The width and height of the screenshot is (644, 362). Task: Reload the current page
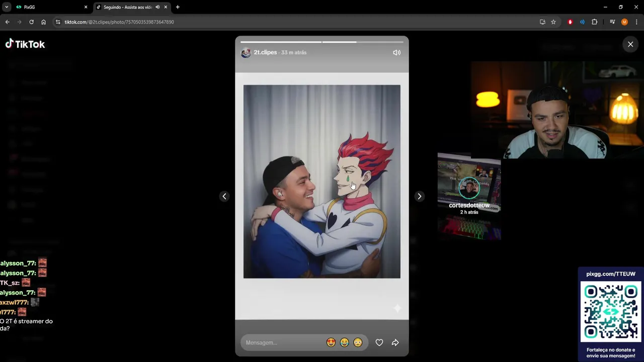31,22
